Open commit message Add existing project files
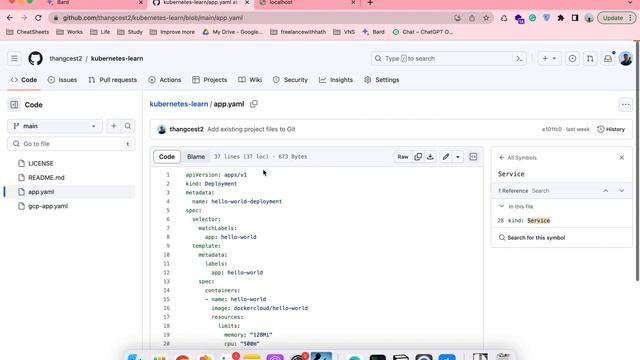This screenshot has width=640, height=360. (251, 129)
